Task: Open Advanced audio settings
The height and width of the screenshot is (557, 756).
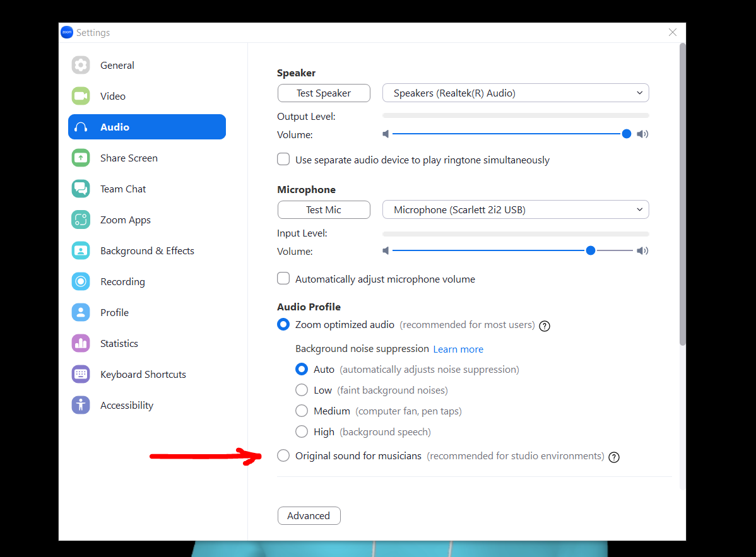Action: pos(309,515)
